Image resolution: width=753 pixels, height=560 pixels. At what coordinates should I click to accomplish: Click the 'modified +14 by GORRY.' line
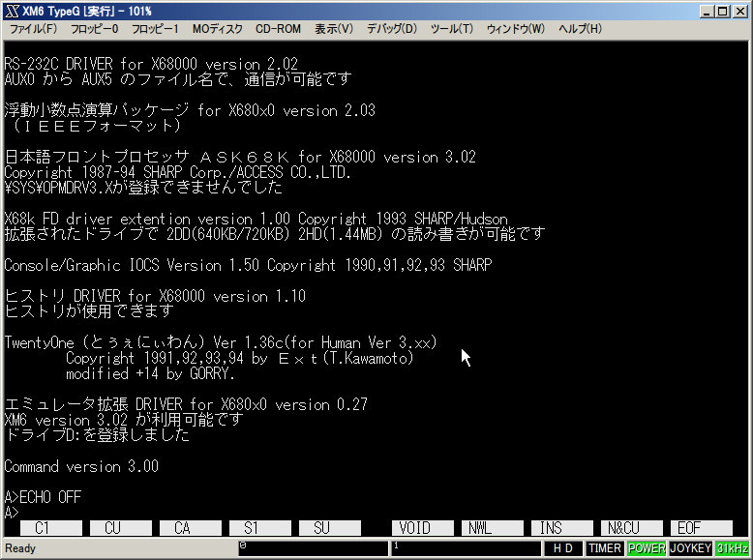point(150,373)
